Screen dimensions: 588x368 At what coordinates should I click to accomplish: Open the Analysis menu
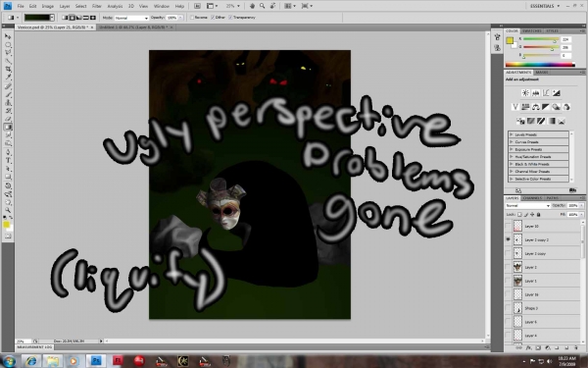pyautogui.click(x=115, y=6)
